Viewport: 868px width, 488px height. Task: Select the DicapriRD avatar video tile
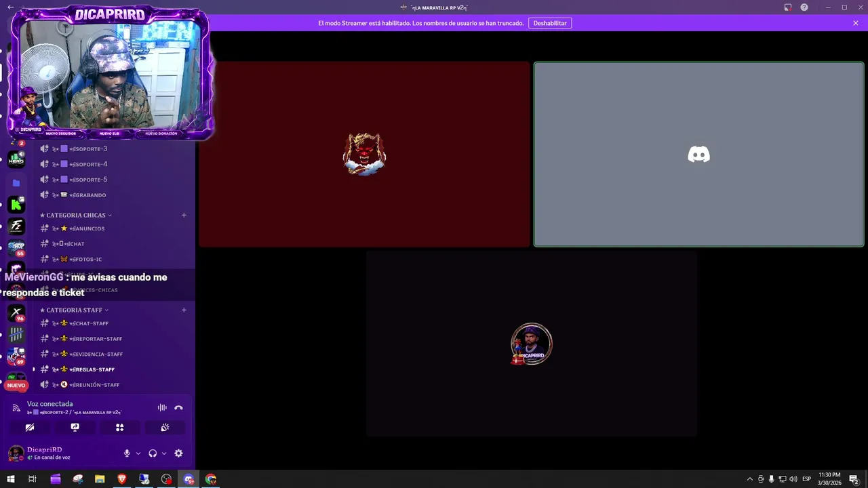point(532,344)
